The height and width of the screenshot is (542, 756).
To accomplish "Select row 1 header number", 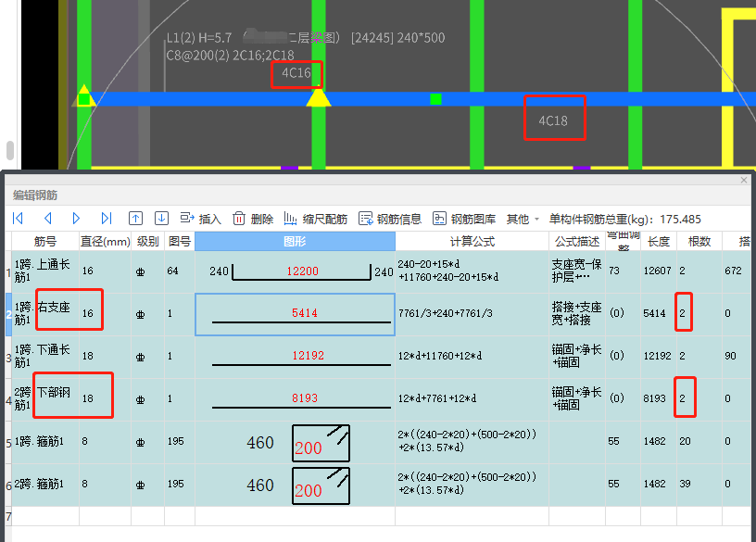I will click(x=8, y=272).
